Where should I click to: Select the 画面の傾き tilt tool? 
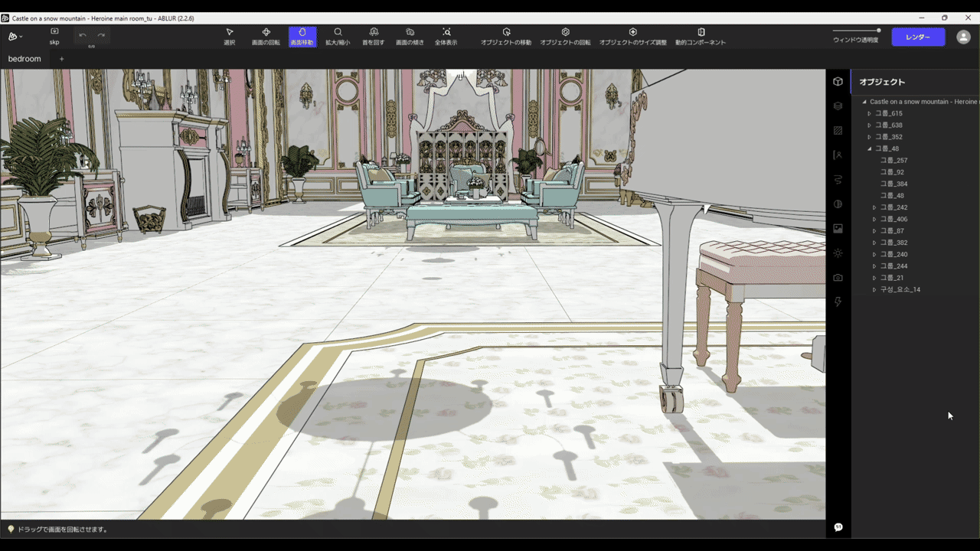tap(410, 37)
